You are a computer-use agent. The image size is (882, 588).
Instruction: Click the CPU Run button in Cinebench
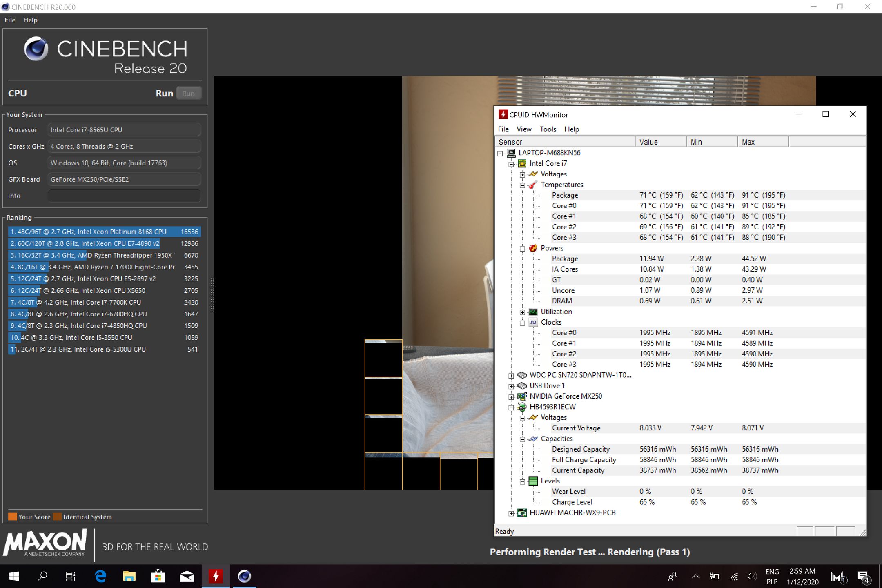click(188, 93)
